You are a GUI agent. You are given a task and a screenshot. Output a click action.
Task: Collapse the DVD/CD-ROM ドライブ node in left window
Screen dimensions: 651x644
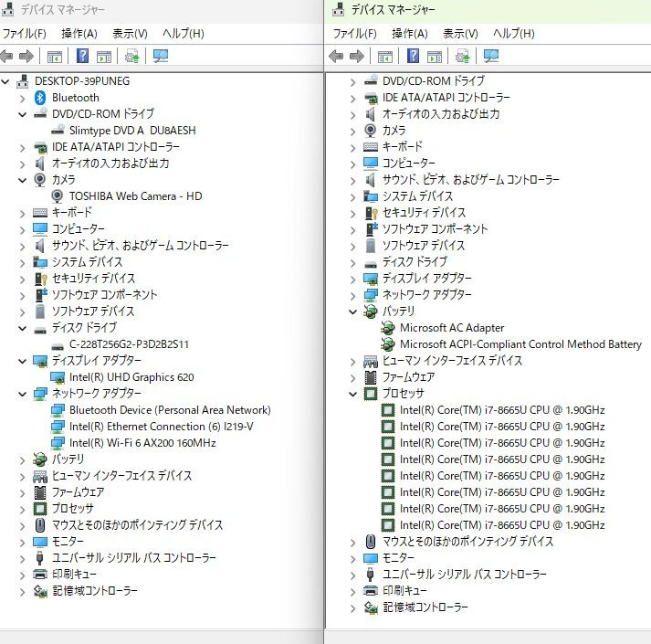(23, 114)
